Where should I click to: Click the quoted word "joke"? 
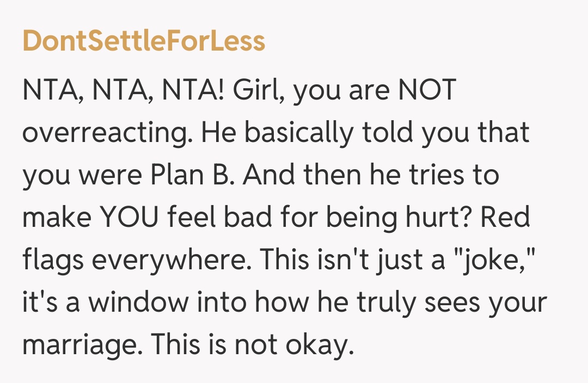[x=495, y=261]
